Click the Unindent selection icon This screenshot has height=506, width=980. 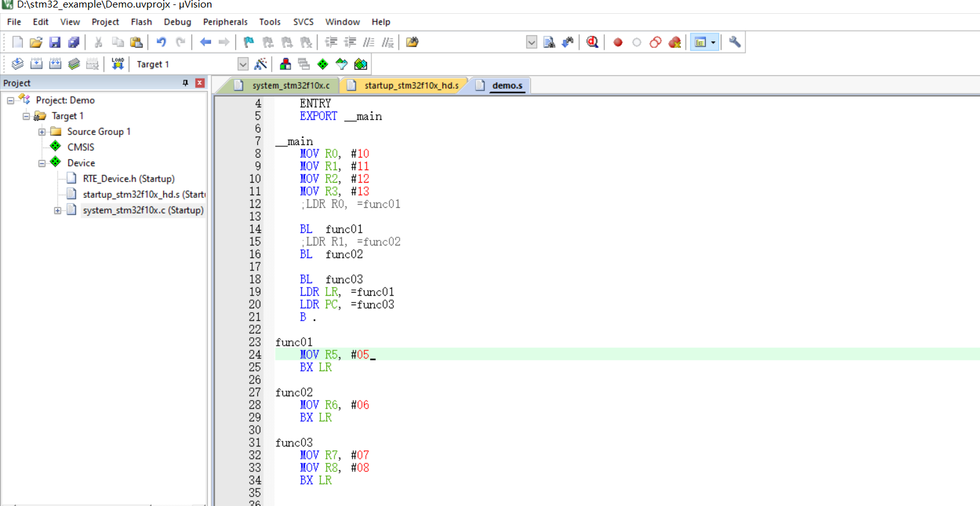(x=350, y=42)
